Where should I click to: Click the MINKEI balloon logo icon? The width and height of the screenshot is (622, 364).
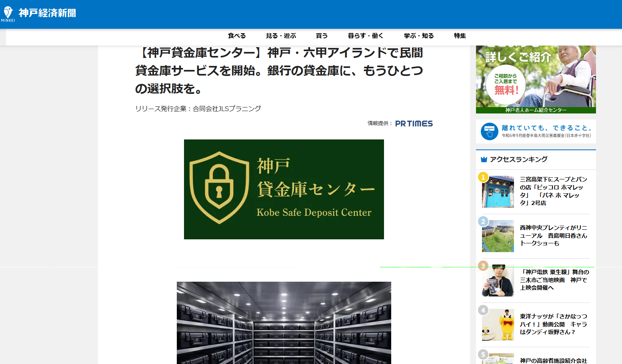(x=8, y=11)
